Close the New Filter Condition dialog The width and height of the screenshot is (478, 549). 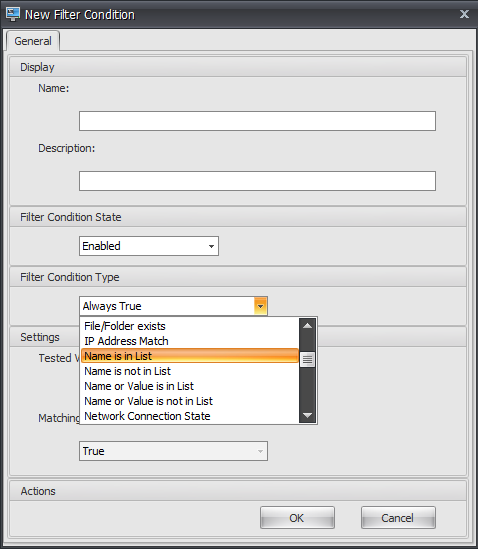click(x=464, y=14)
